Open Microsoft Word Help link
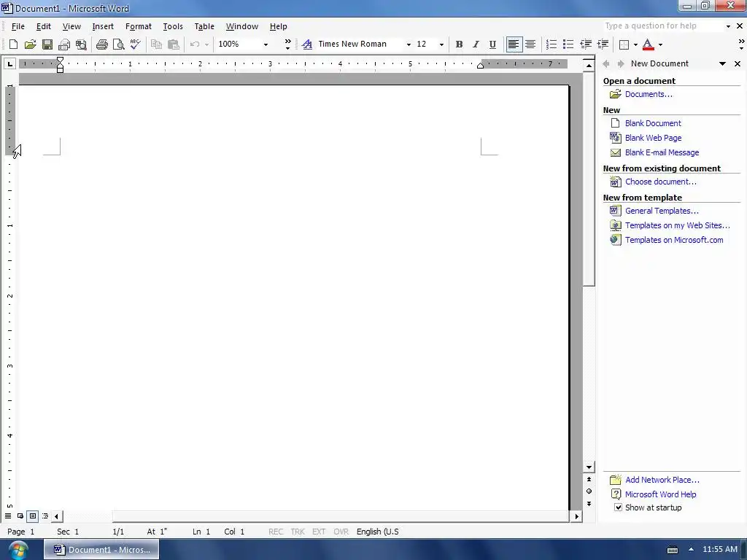Image resolution: width=747 pixels, height=560 pixels. point(660,494)
